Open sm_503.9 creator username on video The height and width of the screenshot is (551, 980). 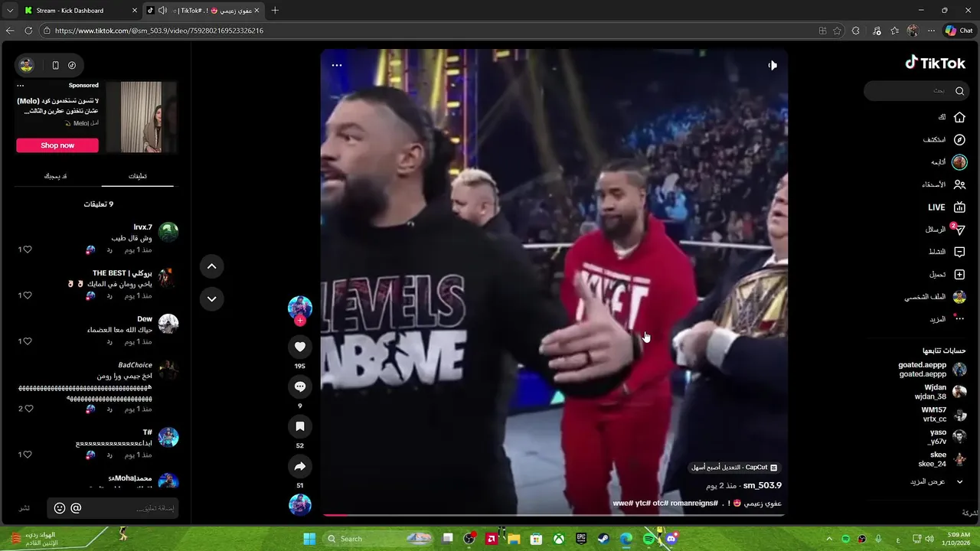tap(763, 485)
